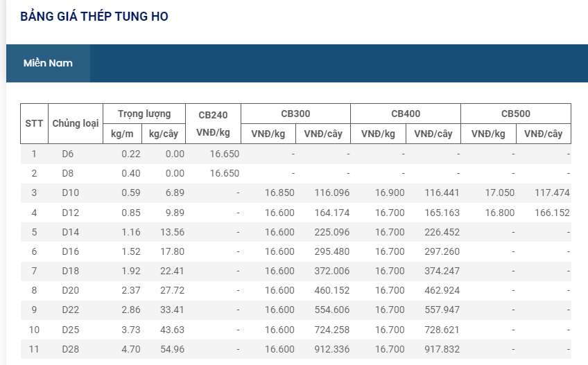This screenshot has height=365, width=588.
Task: Click the weight 27.72 in the D20 row
Action: 173,290
